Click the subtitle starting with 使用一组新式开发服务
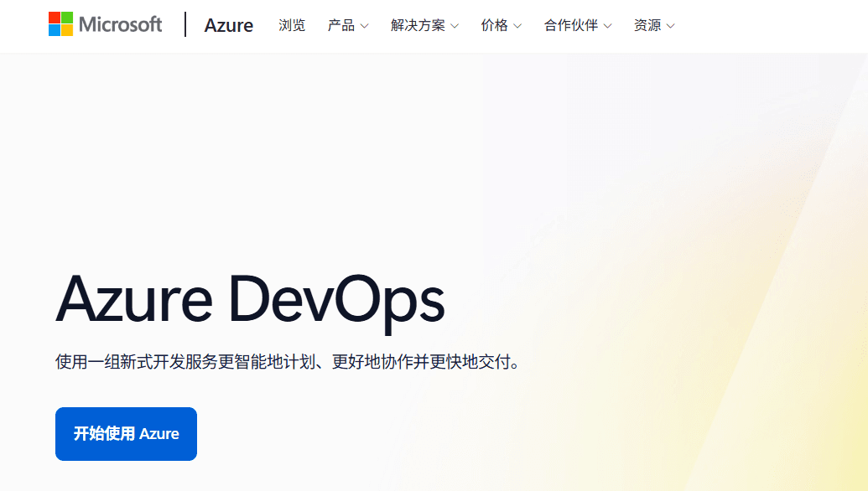868x491 pixels. [288, 362]
